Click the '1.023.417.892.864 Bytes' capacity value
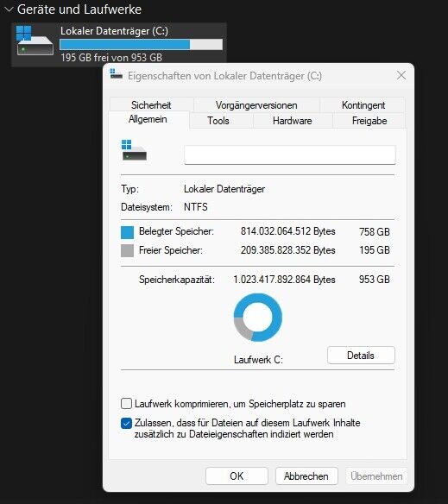 click(x=284, y=280)
